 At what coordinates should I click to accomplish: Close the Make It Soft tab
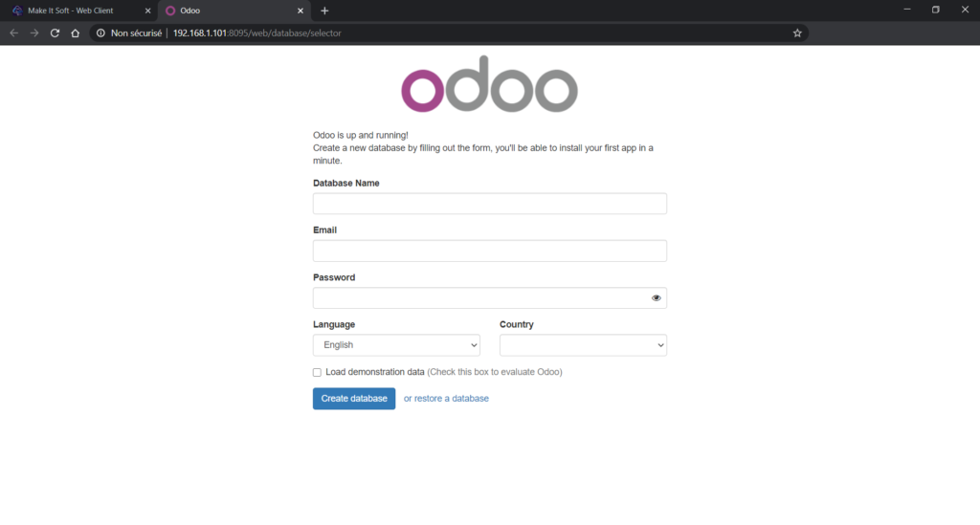tap(148, 11)
